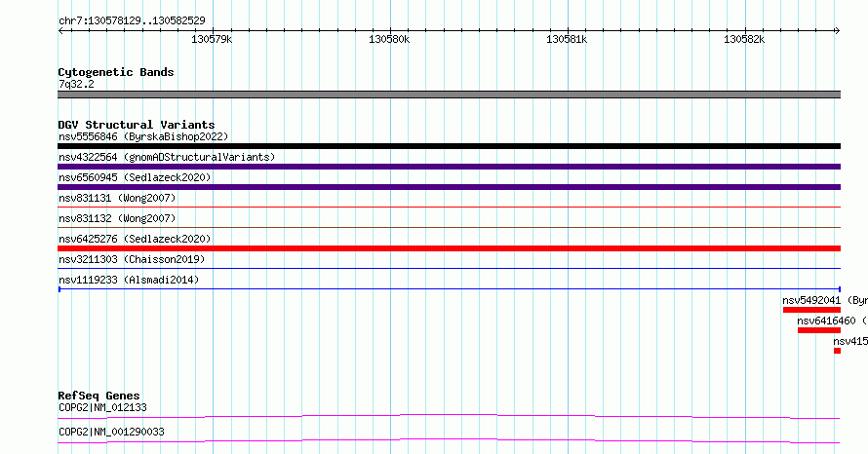Select nsv5556846 (ByrskaBishop2022) label
Screen dimensions: 868x454
[x=143, y=136]
